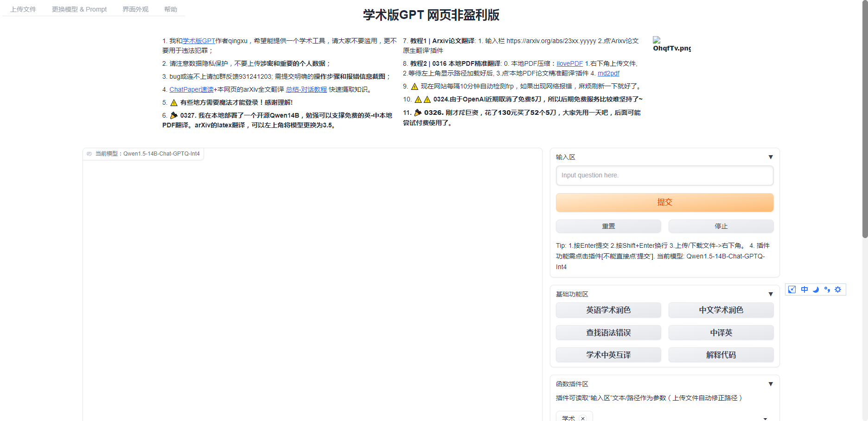
Task: Collapse the 基础功能区 panel arrow
Action: (770, 294)
